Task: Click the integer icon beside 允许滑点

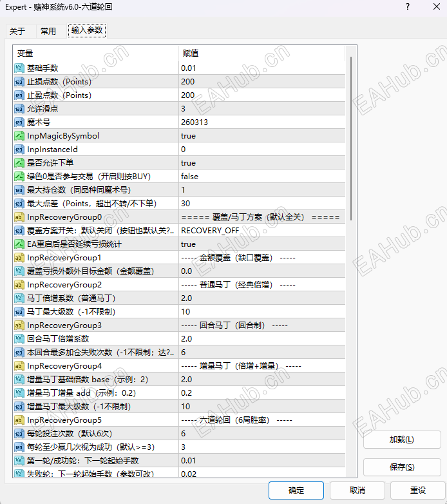Action: [x=19, y=109]
